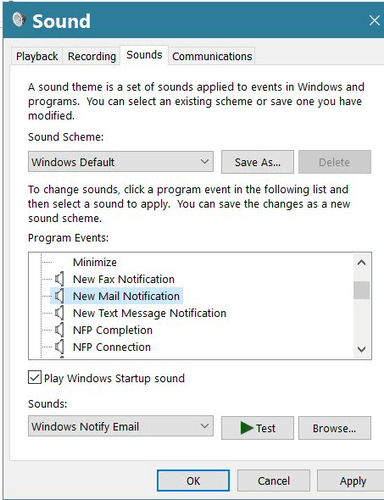This screenshot has width=384, height=500.
Task: Click the greyed-out Delete button
Action: click(334, 162)
